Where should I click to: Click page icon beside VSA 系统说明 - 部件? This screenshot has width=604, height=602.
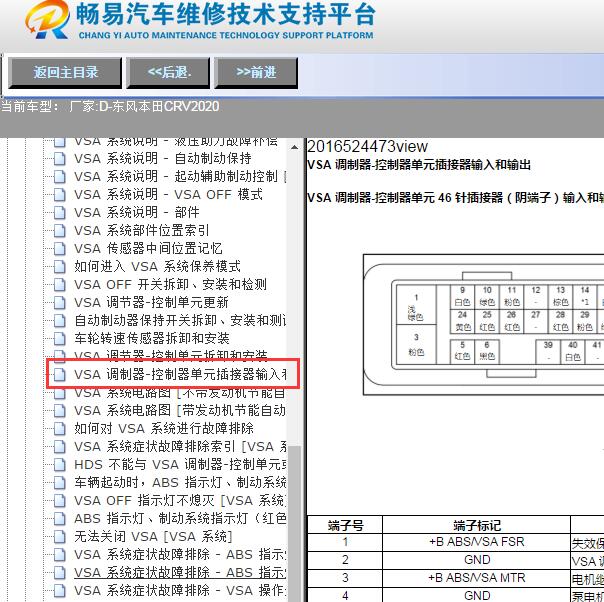pos(60,212)
